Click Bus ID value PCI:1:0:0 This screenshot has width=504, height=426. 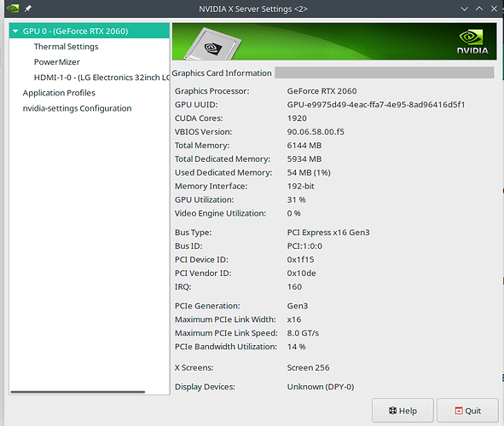click(x=304, y=246)
